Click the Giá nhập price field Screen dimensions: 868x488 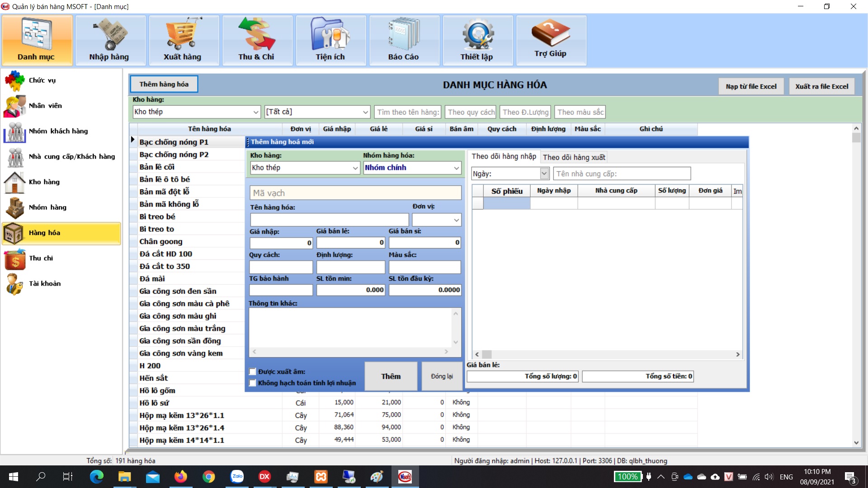point(281,243)
